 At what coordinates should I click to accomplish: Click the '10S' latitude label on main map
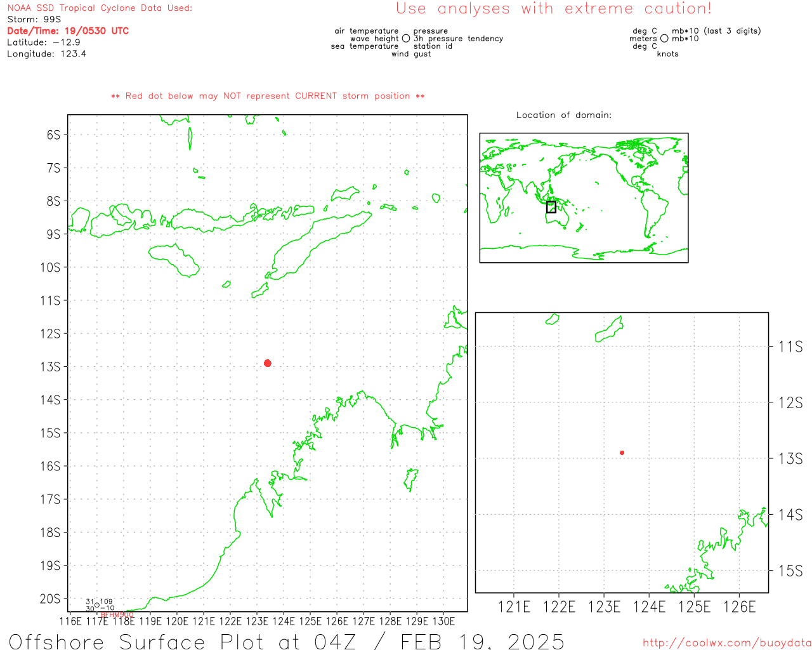[x=50, y=267]
